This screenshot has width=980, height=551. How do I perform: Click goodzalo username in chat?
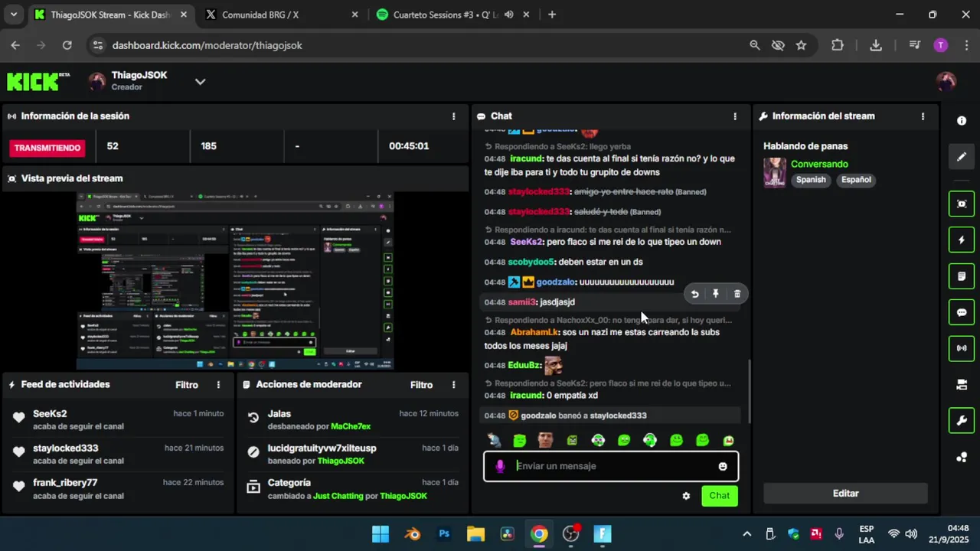click(555, 282)
